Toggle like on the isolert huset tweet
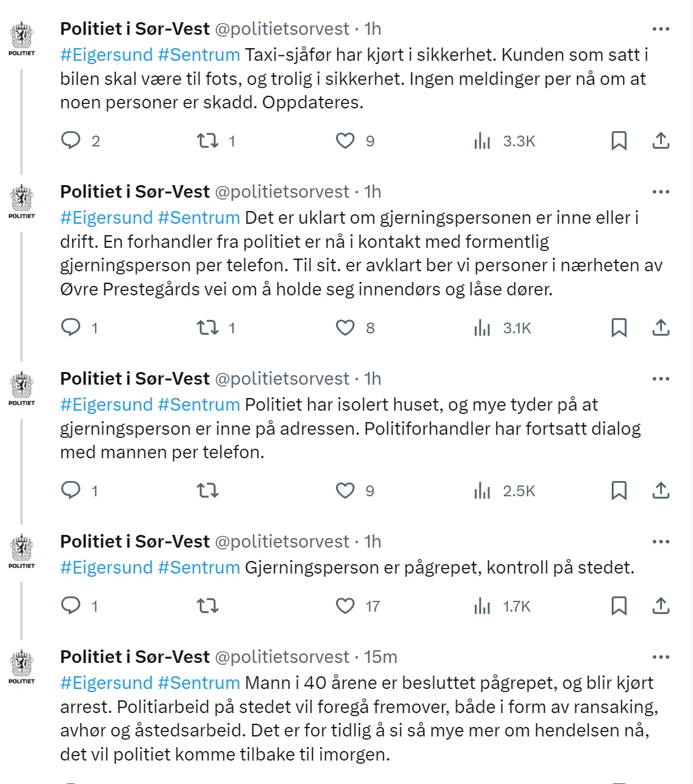The image size is (693, 784). click(x=346, y=490)
